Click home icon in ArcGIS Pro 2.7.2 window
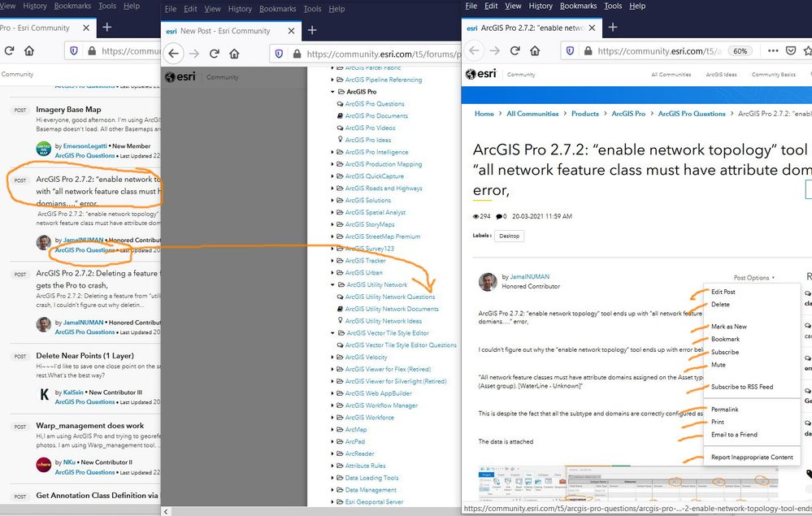 [535, 50]
